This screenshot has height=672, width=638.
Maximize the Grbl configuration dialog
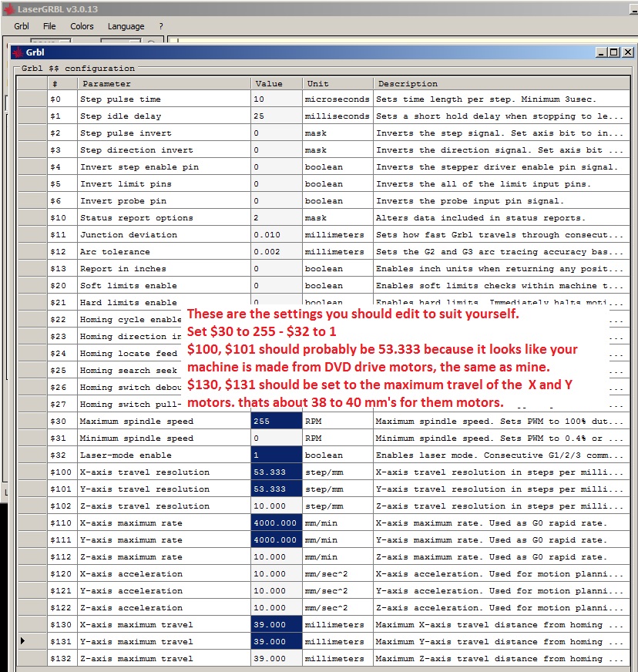[x=614, y=52]
